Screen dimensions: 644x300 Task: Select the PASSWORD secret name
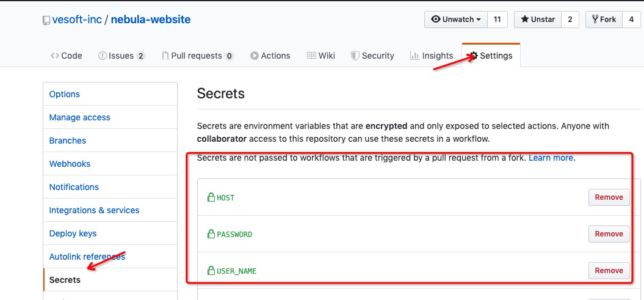(x=234, y=234)
